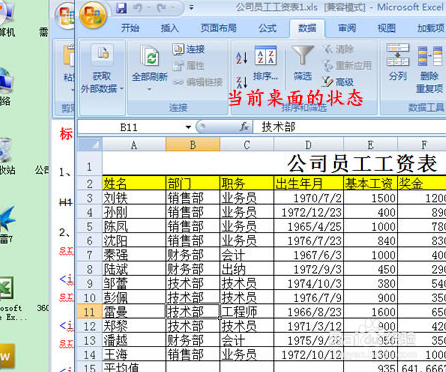This screenshot has height=372, width=446.
Task: Click the title cell 公司员工工资表
Action: click(x=362, y=164)
